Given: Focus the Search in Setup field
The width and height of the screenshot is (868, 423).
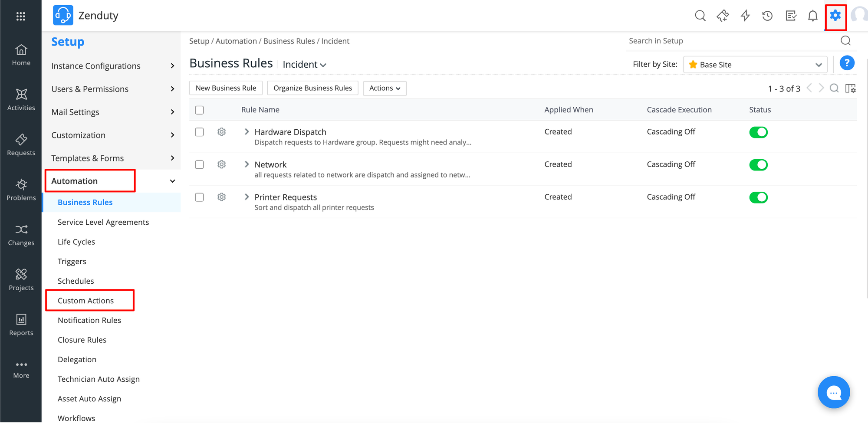Looking at the screenshot, I should pyautogui.click(x=733, y=41).
